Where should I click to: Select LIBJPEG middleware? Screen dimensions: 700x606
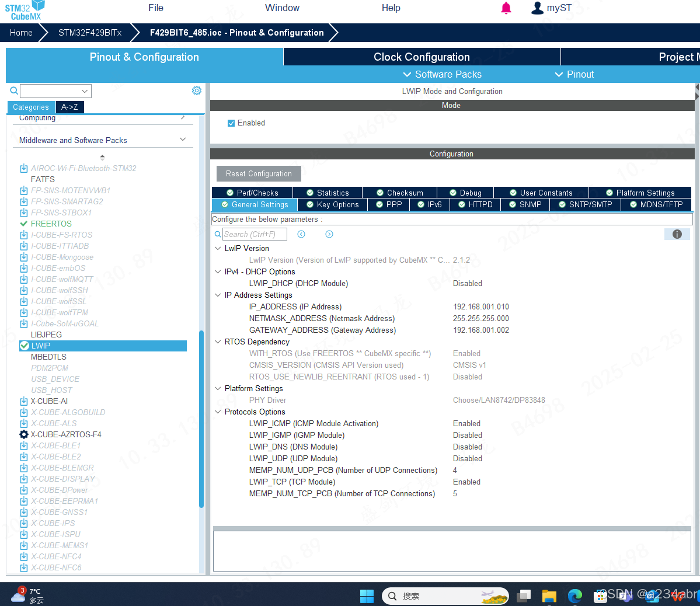pos(47,335)
